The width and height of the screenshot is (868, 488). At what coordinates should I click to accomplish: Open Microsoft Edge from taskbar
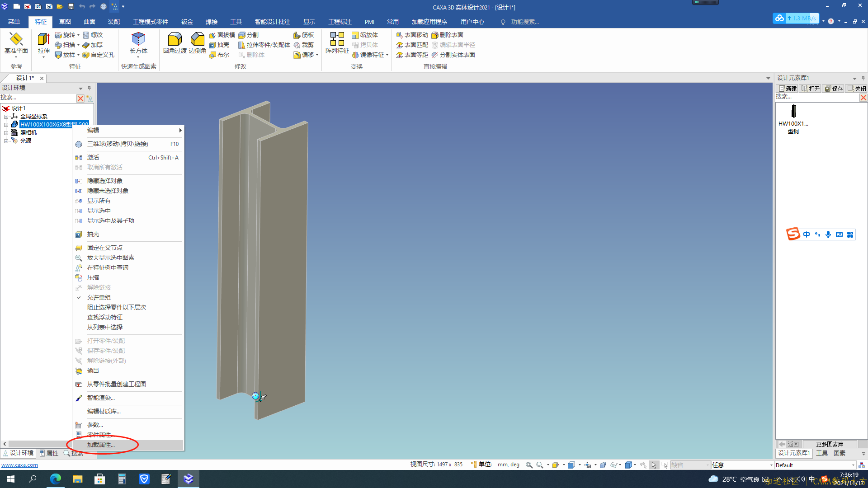55,479
